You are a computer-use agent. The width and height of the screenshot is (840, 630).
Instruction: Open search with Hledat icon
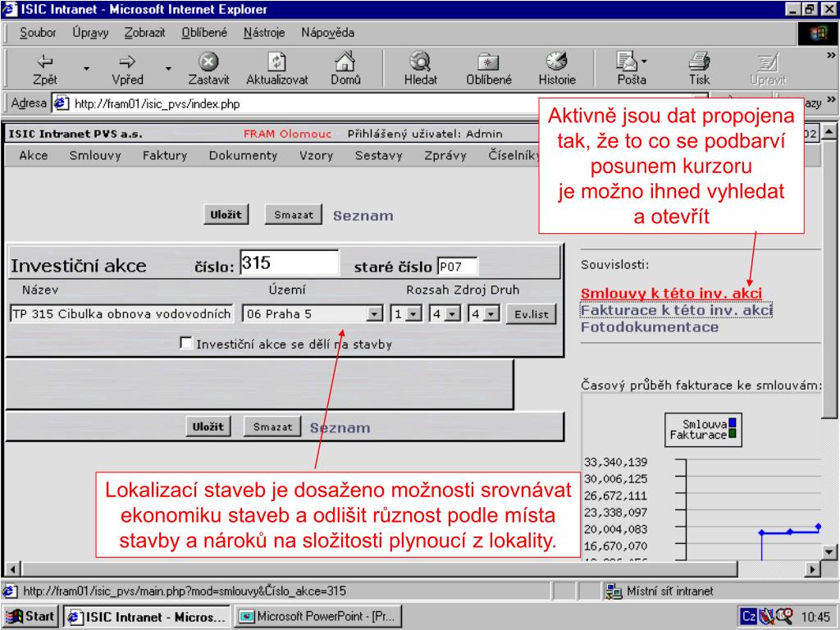[x=421, y=70]
